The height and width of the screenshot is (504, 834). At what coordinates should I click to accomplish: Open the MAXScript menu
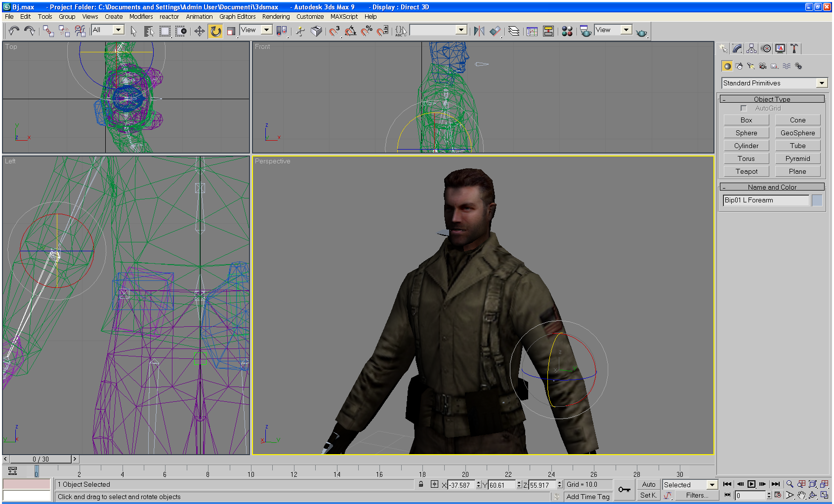click(x=344, y=16)
